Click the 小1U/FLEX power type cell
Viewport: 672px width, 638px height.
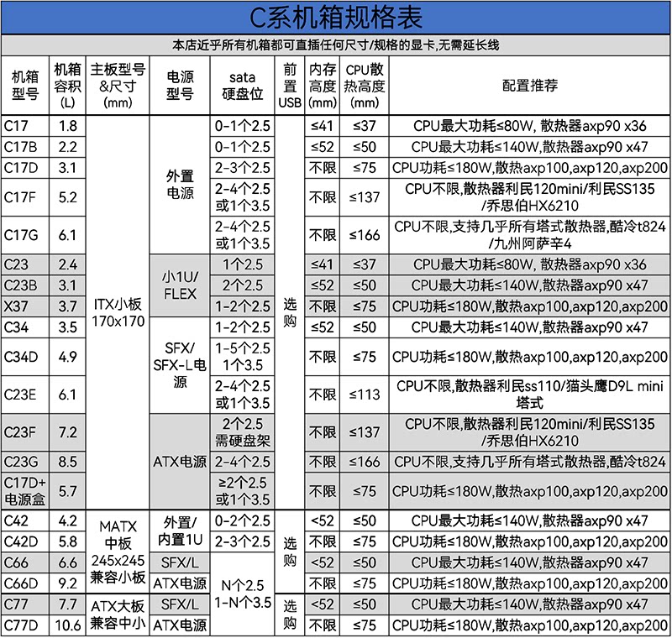(x=180, y=285)
